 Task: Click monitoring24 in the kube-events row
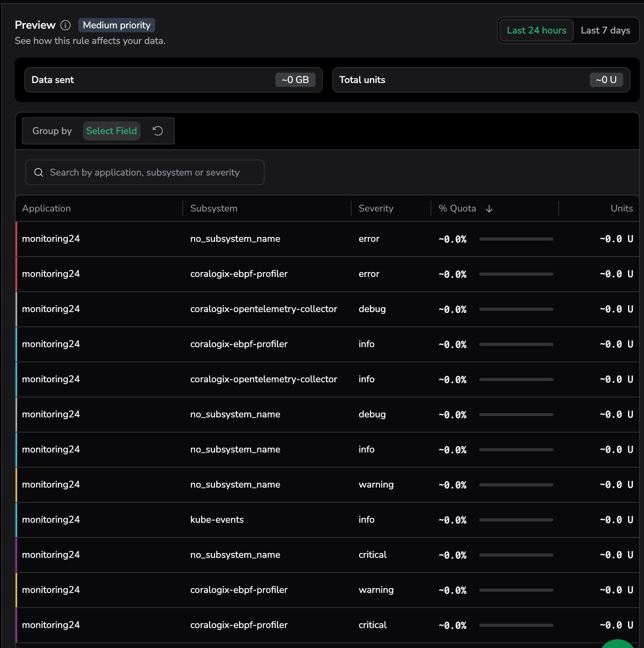coord(51,520)
